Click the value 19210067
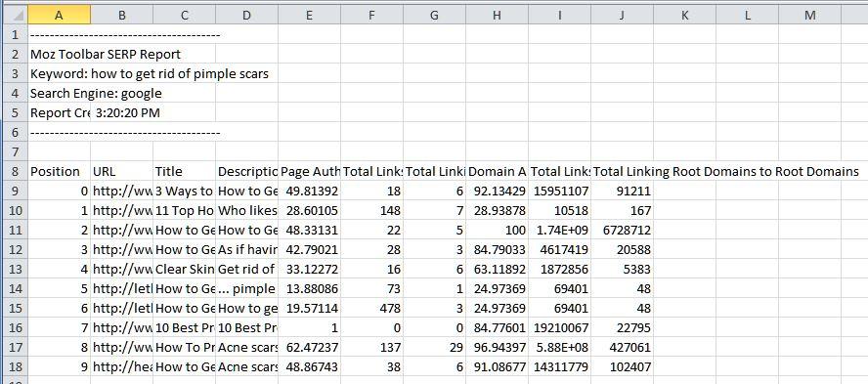Viewport: 868px width, 384px height. 560,328
